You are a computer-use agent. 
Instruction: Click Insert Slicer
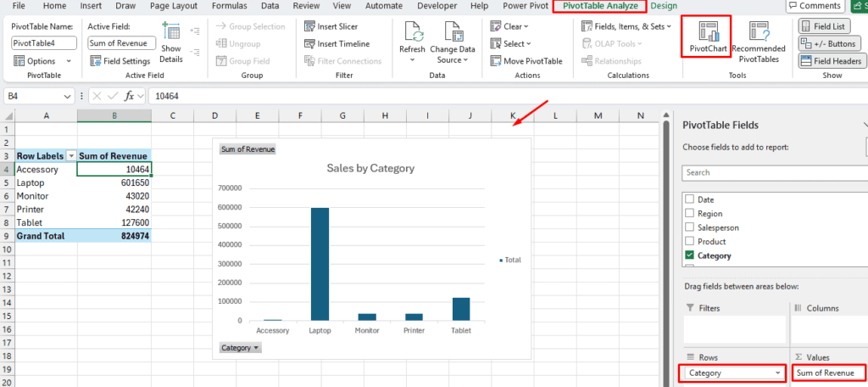(331, 26)
